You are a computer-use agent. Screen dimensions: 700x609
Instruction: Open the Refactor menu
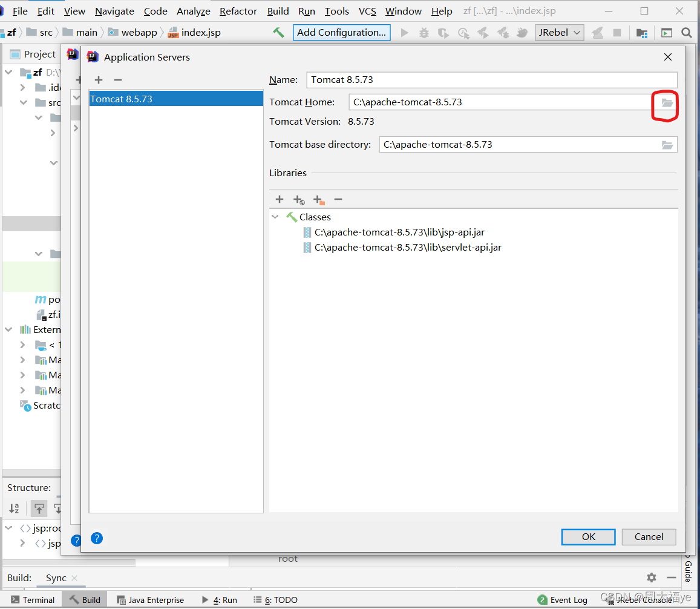pos(238,11)
